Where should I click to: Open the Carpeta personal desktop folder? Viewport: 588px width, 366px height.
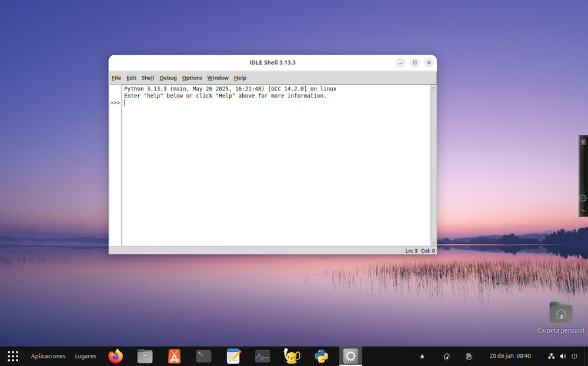click(560, 314)
